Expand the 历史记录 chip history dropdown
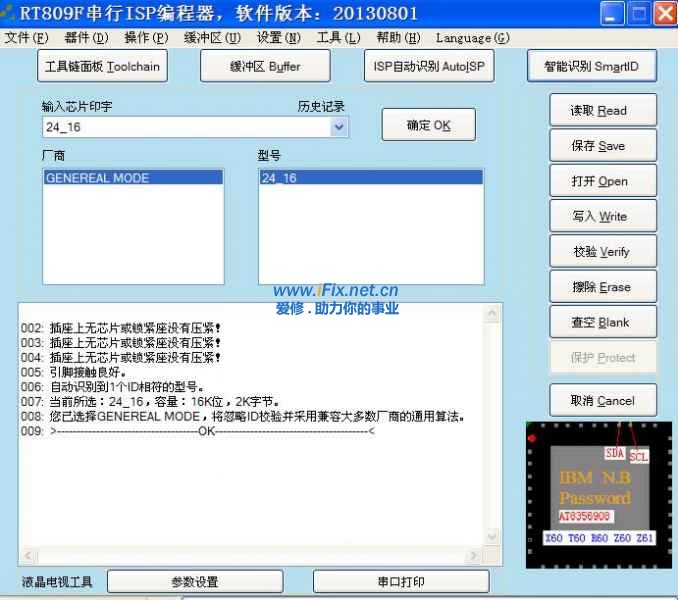 coord(339,127)
